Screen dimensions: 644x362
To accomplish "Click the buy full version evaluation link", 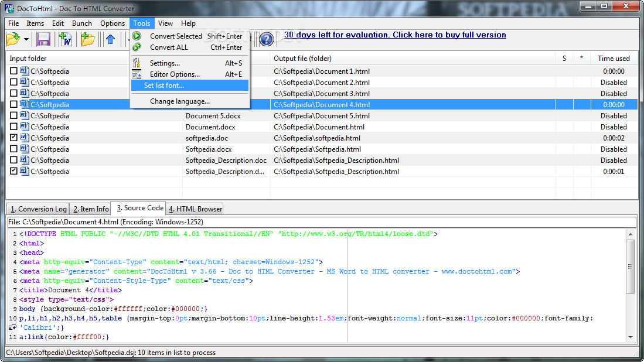I will [395, 35].
